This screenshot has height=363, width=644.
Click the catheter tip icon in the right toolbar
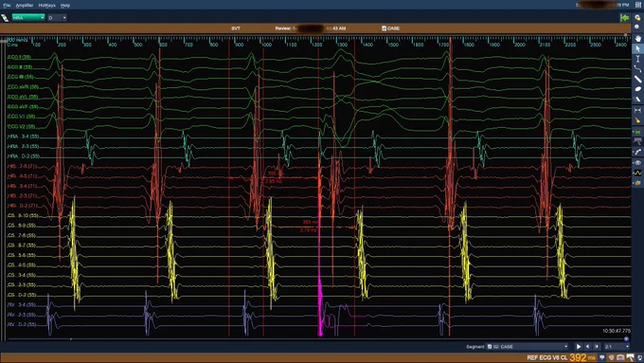(637, 152)
